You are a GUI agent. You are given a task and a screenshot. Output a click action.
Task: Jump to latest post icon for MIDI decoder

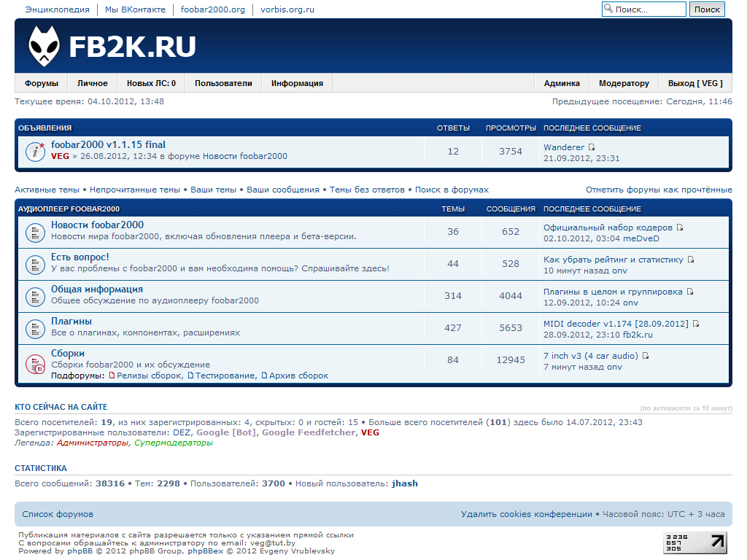click(x=696, y=324)
